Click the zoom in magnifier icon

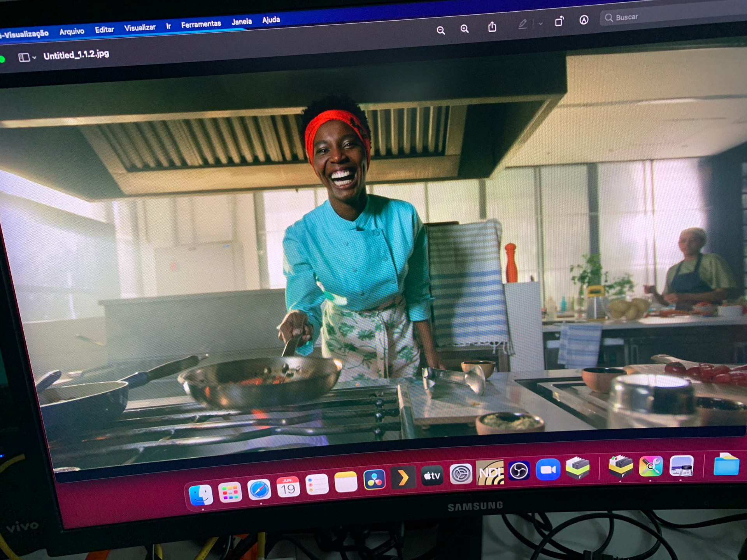[x=465, y=29]
